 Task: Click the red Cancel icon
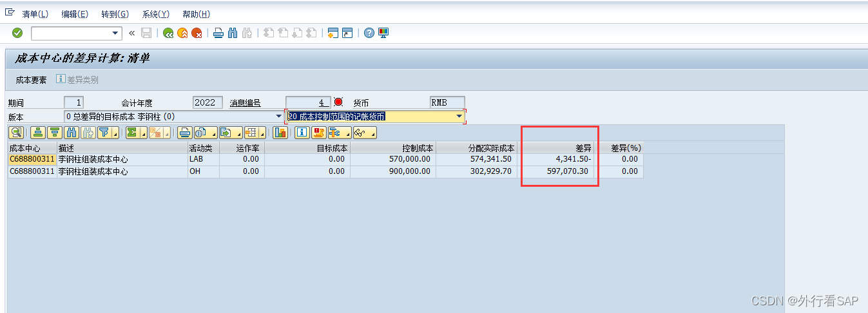[x=197, y=33]
